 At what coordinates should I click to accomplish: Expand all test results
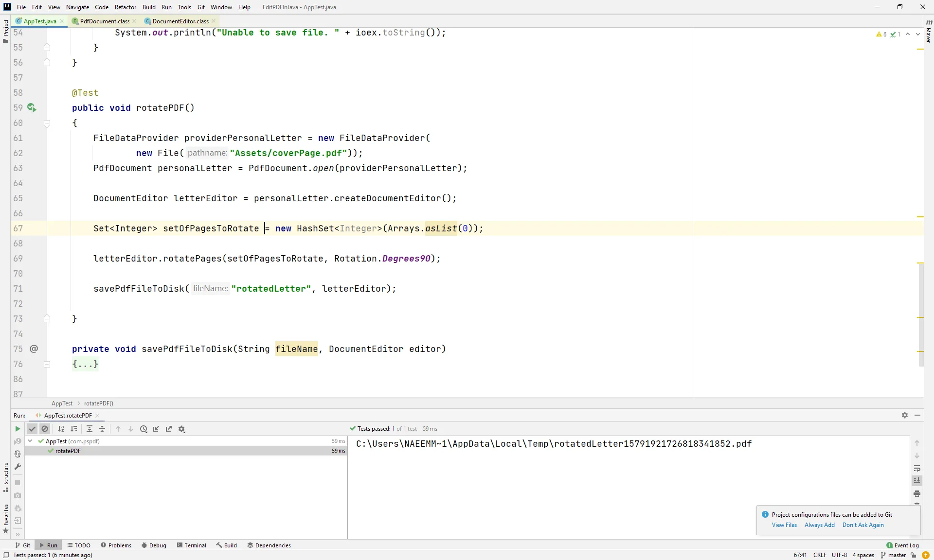[90, 429]
